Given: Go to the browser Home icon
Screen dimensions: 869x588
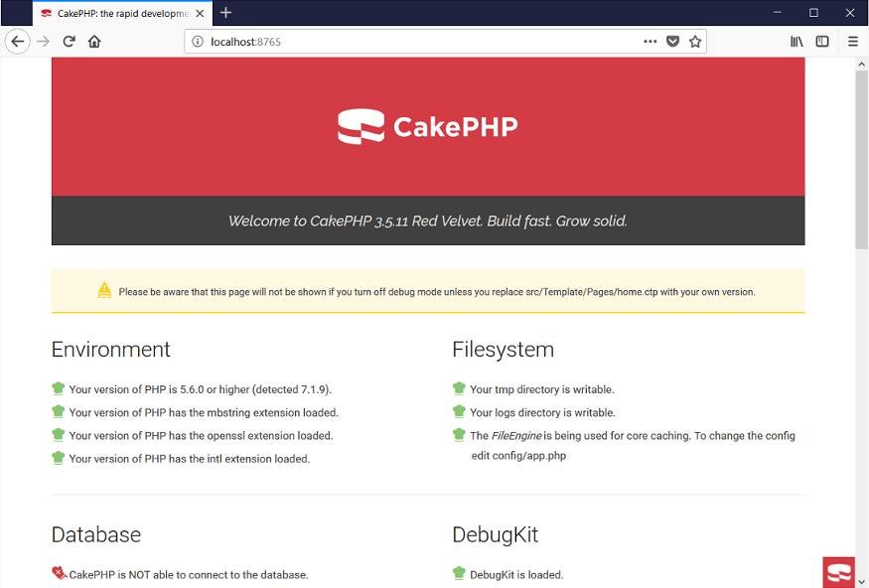Looking at the screenshot, I should (94, 42).
